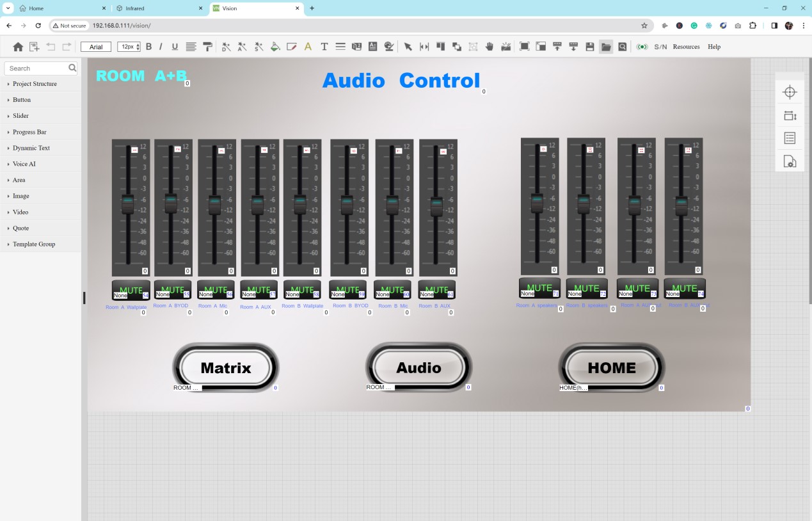The image size is (812, 521).
Task: Click the format painter roller icon
Action: click(207, 47)
